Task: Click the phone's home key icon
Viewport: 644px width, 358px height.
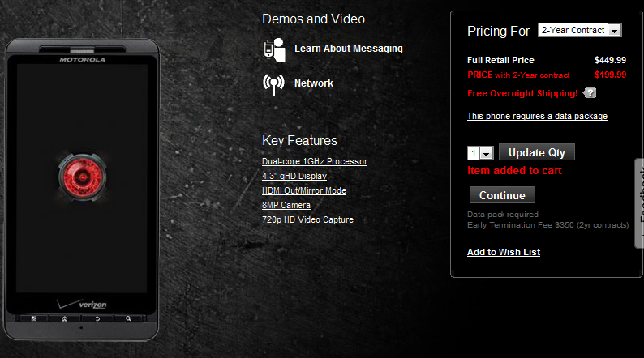Action: (65, 318)
